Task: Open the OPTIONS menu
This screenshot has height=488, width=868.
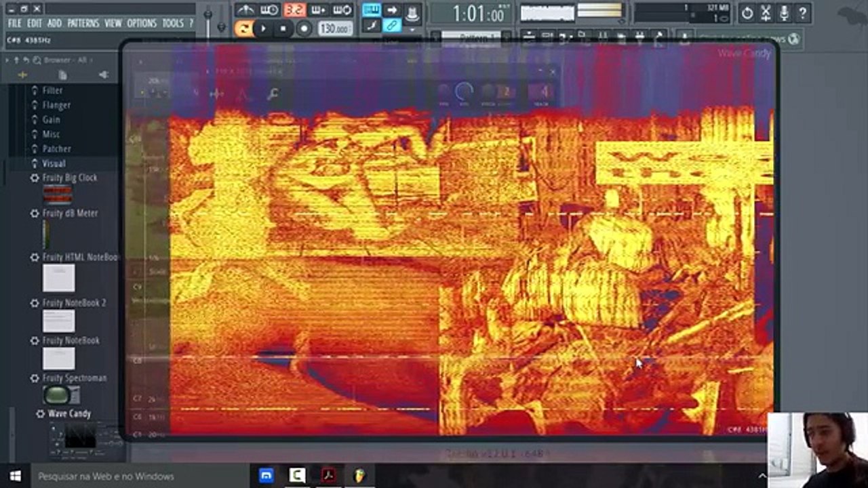Action: [142, 23]
